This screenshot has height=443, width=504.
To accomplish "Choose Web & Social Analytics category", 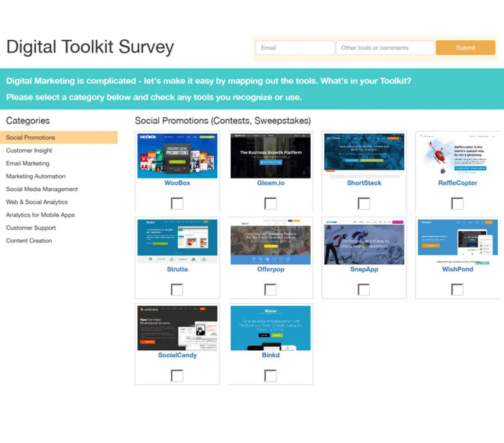I will pyautogui.click(x=37, y=202).
